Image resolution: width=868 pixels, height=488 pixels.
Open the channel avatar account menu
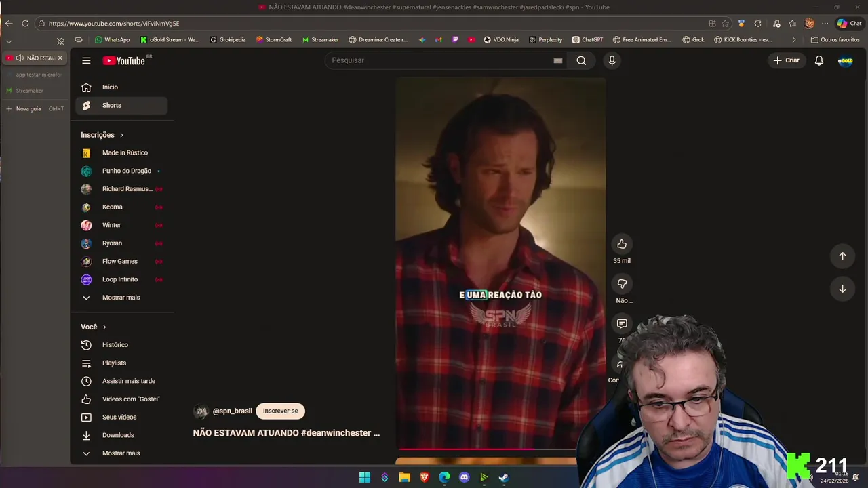845,60
